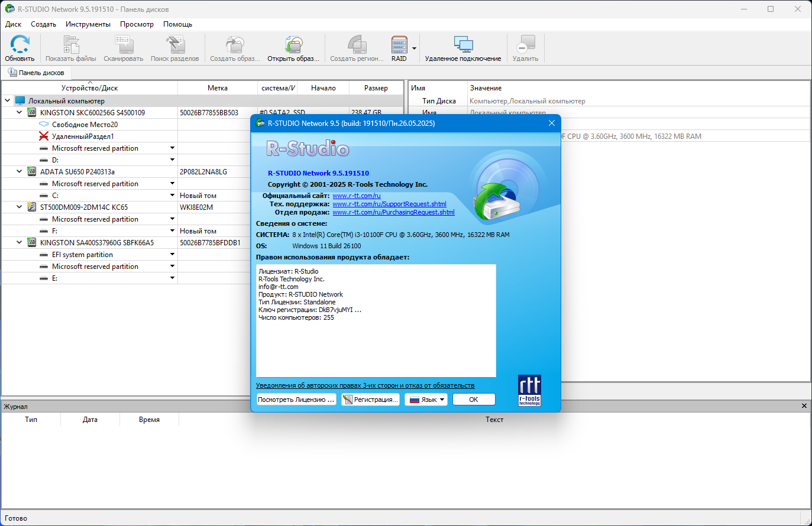Open the Просмотр menu

137,24
